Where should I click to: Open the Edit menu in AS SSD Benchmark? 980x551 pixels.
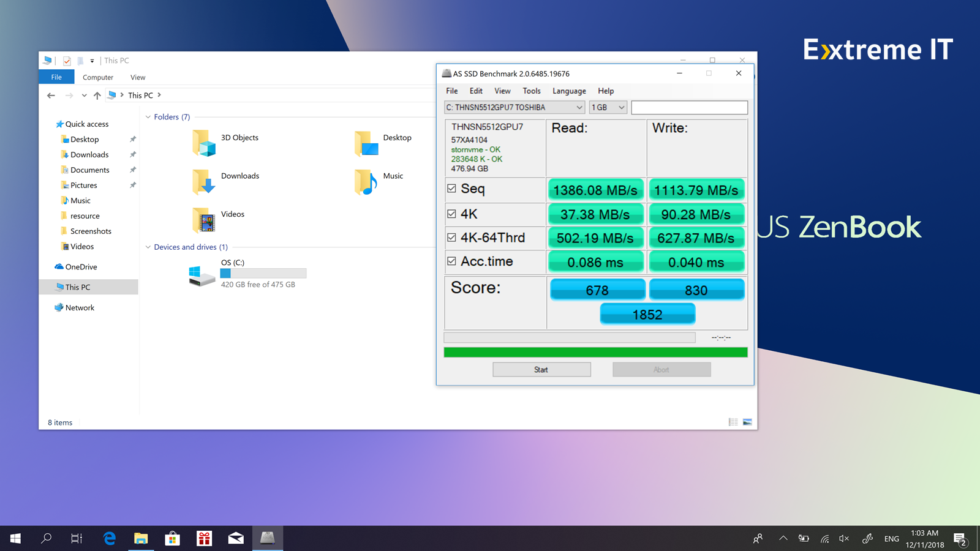coord(476,91)
